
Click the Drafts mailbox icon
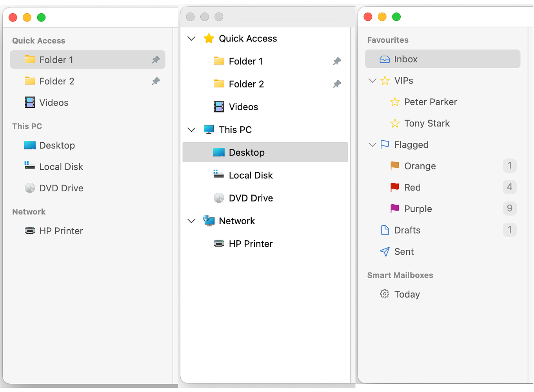coord(385,230)
